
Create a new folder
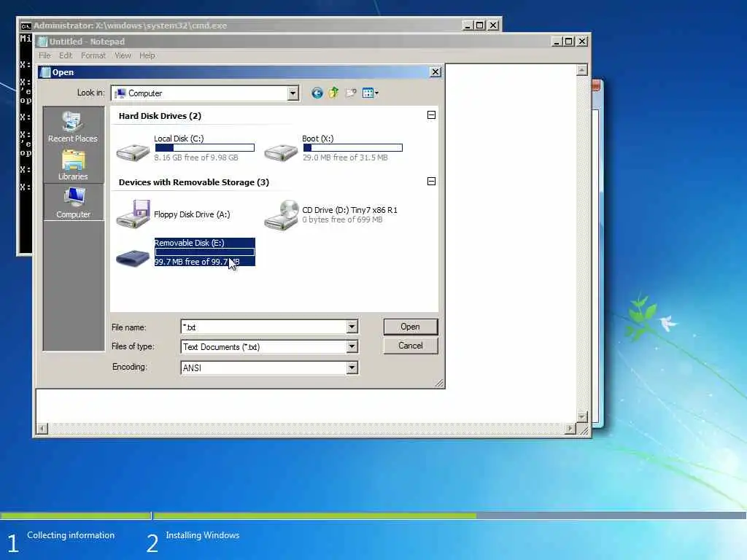click(351, 93)
